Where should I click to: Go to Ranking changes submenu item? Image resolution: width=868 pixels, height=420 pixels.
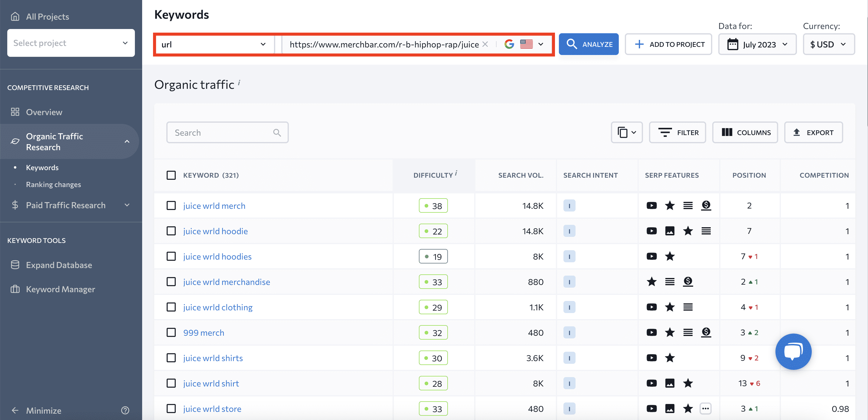[53, 184]
